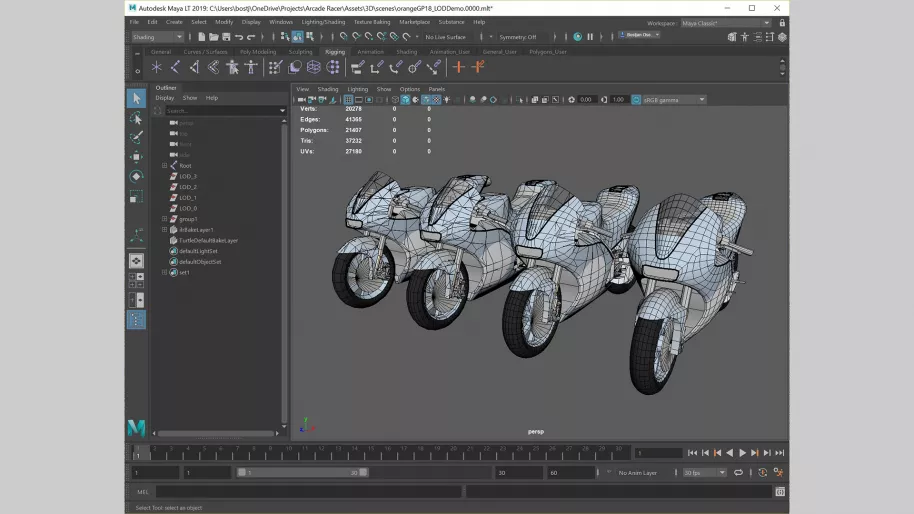The image size is (914, 514).
Task: Click the Create Joints shelf icon
Action: click(x=175, y=68)
